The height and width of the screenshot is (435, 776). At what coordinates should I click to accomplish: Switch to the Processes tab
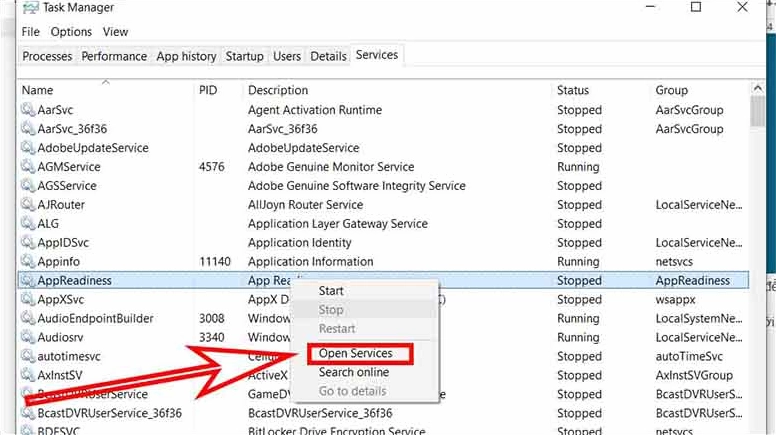(47, 56)
